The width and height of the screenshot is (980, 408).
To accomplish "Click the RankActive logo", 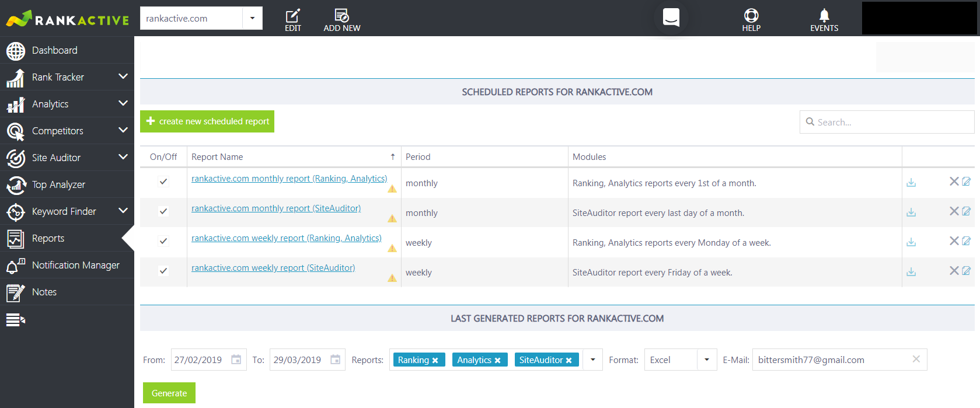I will [x=67, y=19].
